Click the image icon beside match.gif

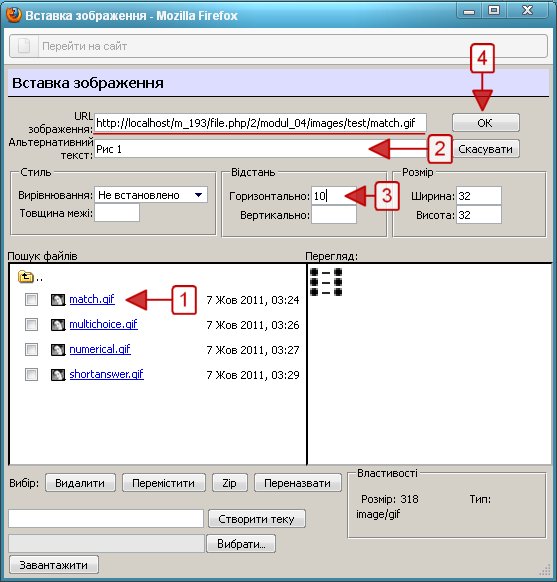(58, 300)
